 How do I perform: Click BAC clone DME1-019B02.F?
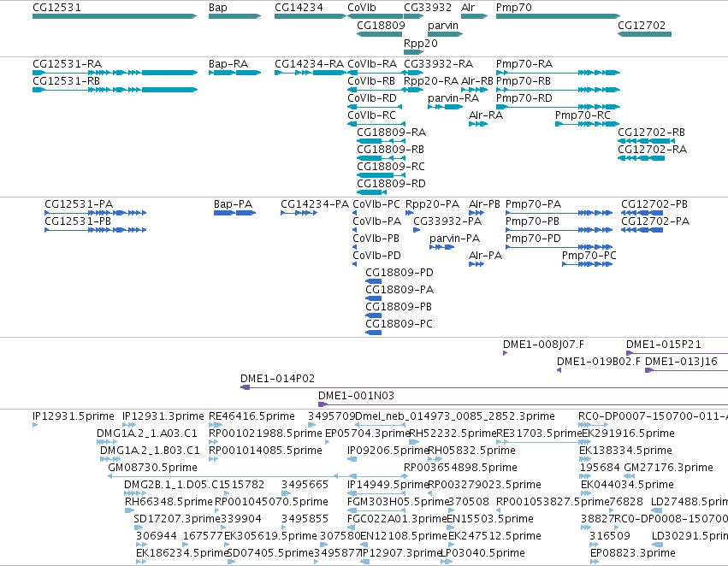coord(559,370)
